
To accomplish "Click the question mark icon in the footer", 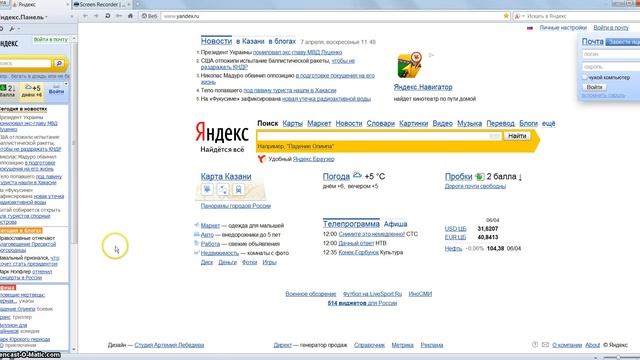I will tap(535, 345).
